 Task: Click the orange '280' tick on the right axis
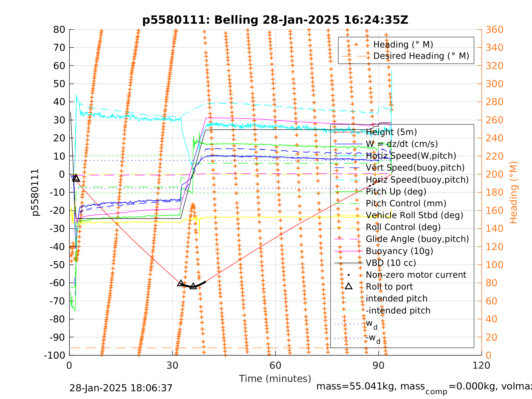pos(494,102)
